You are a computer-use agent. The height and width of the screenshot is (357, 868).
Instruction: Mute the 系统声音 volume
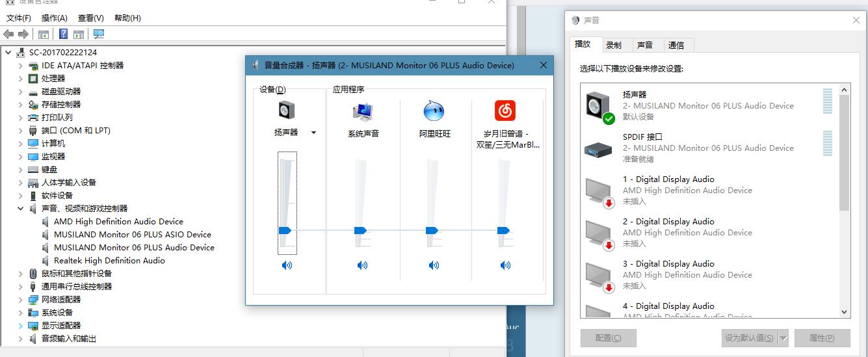(362, 265)
